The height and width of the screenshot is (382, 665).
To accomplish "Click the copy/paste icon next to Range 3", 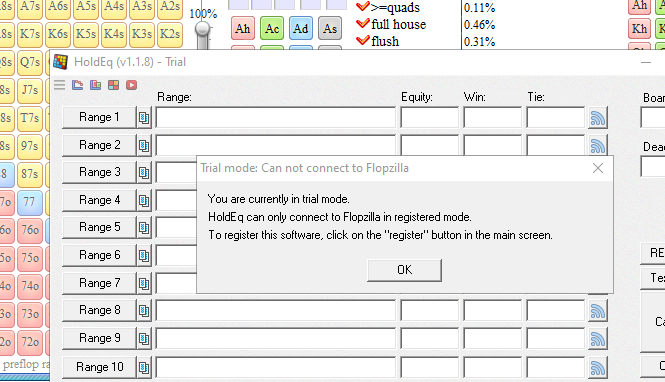I will tap(144, 173).
